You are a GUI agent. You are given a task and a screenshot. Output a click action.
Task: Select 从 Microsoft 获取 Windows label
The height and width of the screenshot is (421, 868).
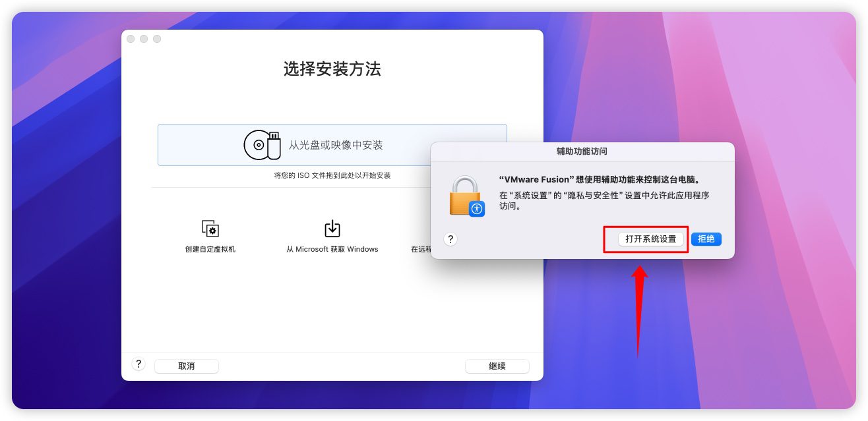tap(332, 249)
